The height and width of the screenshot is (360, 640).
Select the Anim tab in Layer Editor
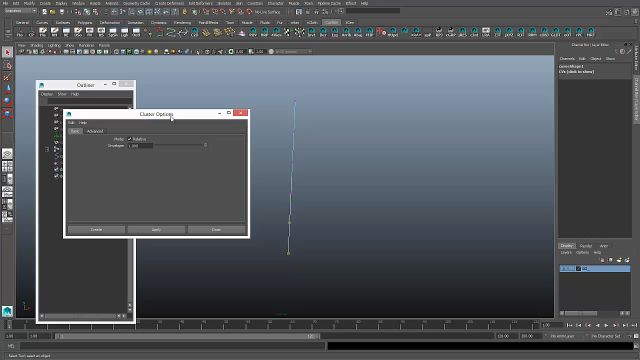(x=604, y=246)
